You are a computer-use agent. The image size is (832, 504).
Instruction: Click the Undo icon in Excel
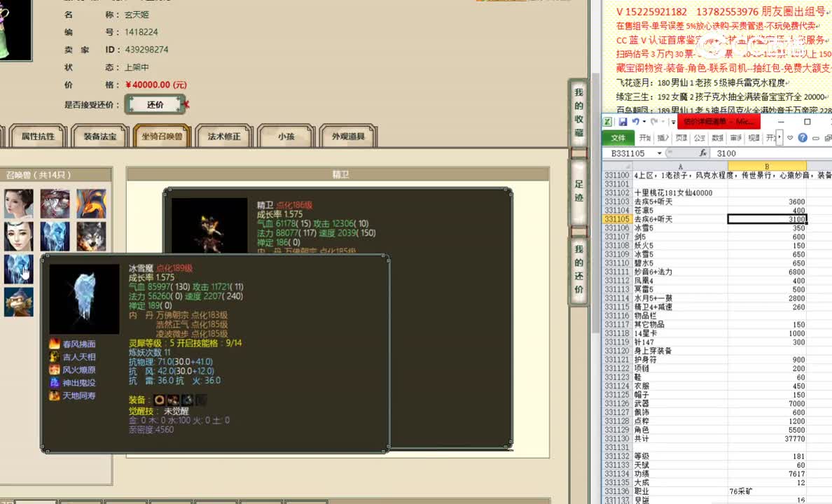click(636, 122)
